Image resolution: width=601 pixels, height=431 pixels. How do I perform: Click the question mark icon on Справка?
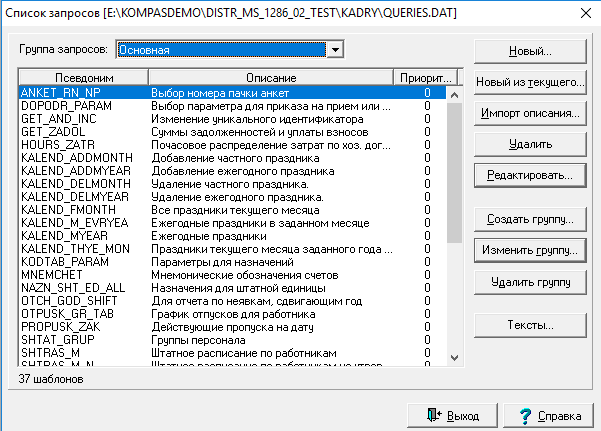coord(525,416)
